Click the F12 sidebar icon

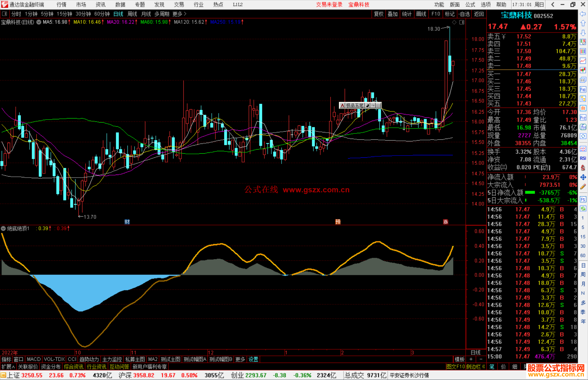583,118
